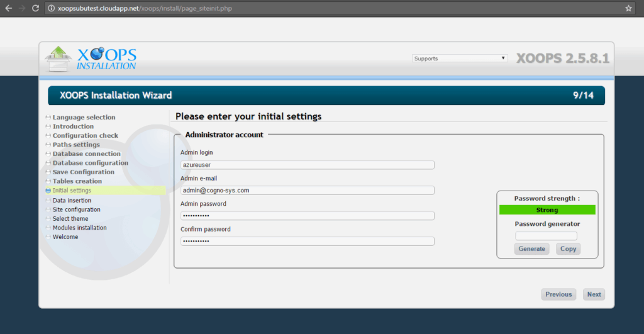The width and height of the screenshot is (644, 334).
Task: Proceed with the Next button
Action: [x=594, y=294]
